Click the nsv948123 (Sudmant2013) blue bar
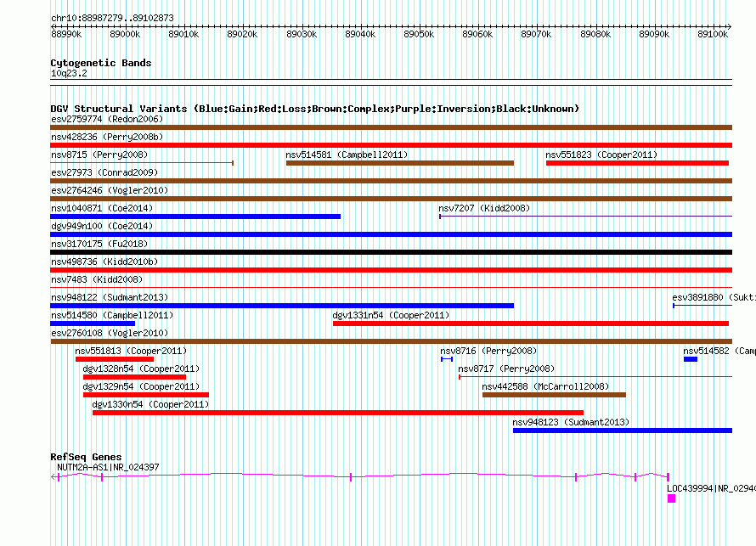The width and height of the screenshot is (756, 546). [x=623, y=431]
